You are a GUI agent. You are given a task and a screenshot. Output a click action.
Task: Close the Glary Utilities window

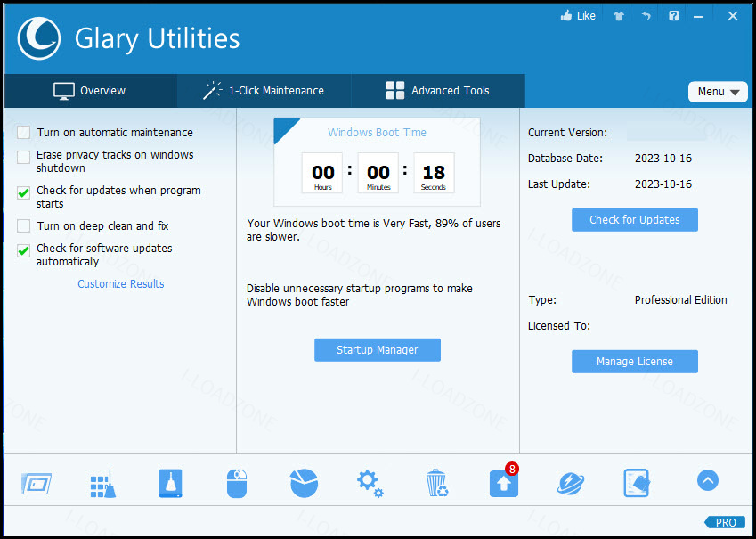click(733, 16)
